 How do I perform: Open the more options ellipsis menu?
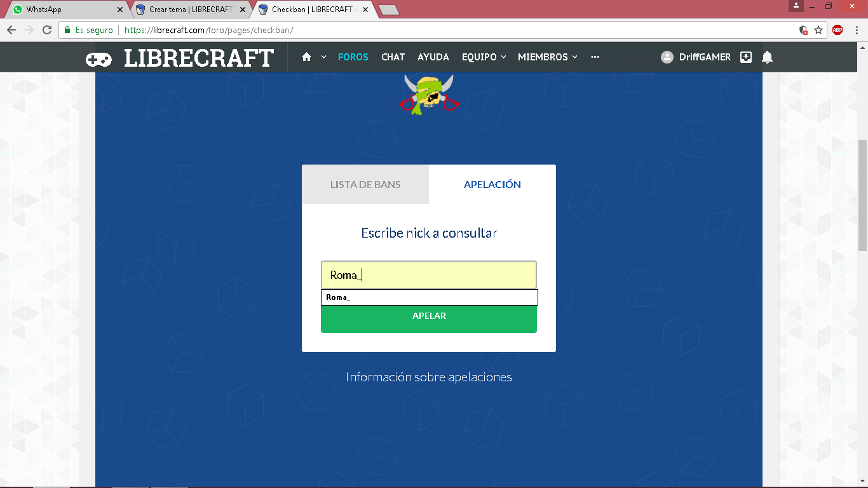click(595, 57)
